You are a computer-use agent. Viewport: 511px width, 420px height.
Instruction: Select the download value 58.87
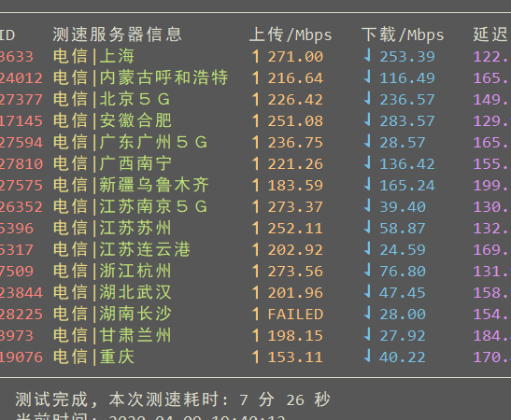coord(403,229)
